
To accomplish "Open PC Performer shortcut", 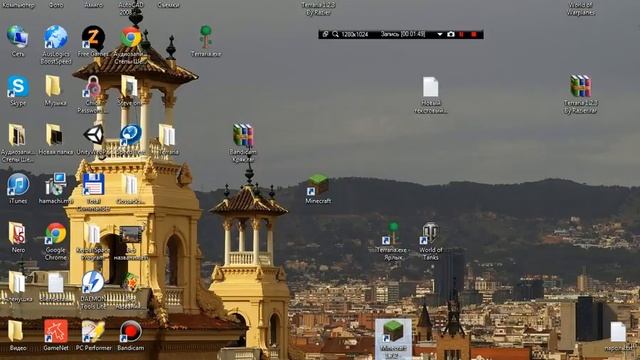I will [x=93, y=331].
